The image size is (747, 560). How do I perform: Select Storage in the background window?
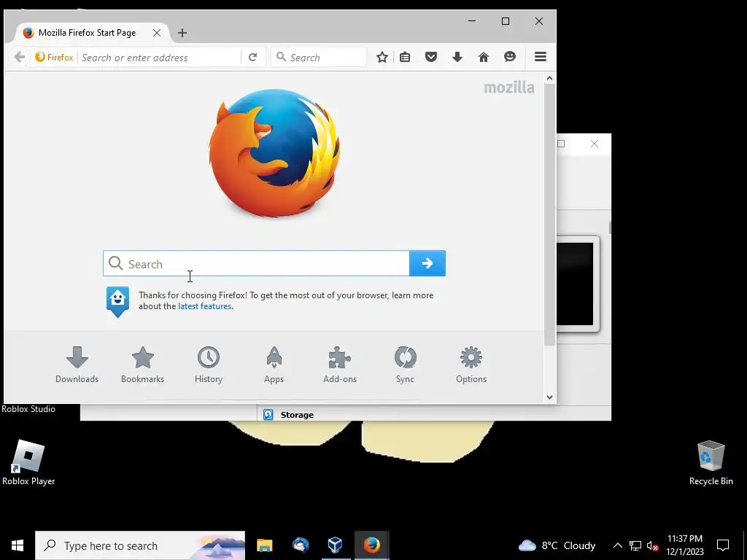297,415
